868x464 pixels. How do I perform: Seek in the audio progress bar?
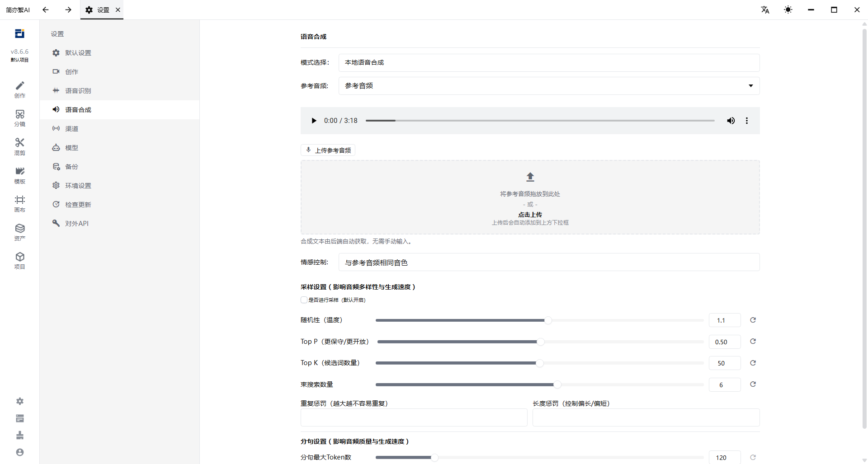pyautogui.click(x=540, y=121)
